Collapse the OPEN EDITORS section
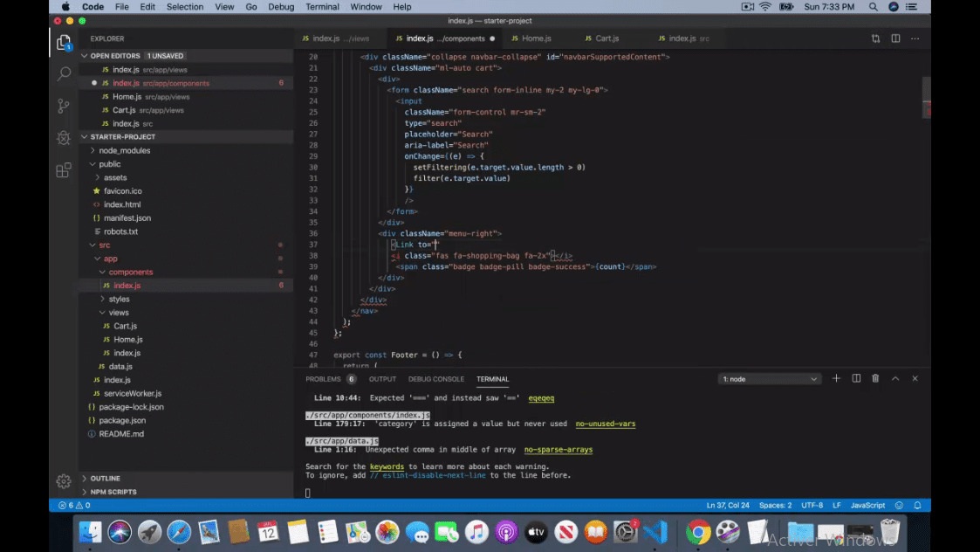Image resolution: width=980 pixels, height=552 pixels. click(84, 55)
